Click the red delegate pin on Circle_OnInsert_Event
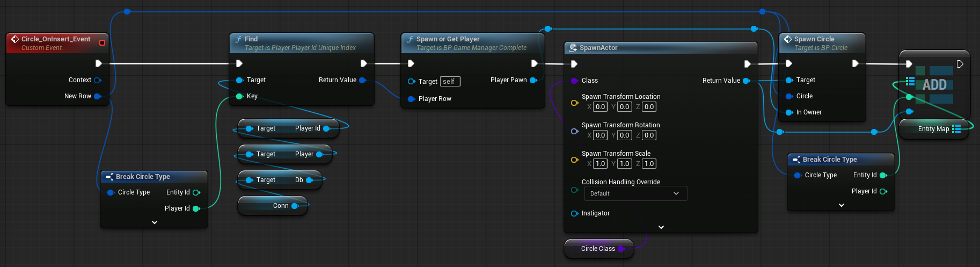 pyautogui.click(x=102, y=42)
